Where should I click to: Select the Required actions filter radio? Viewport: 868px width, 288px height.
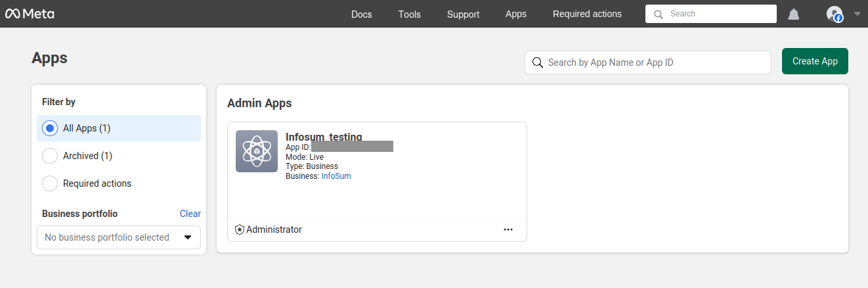click(50, 183)
